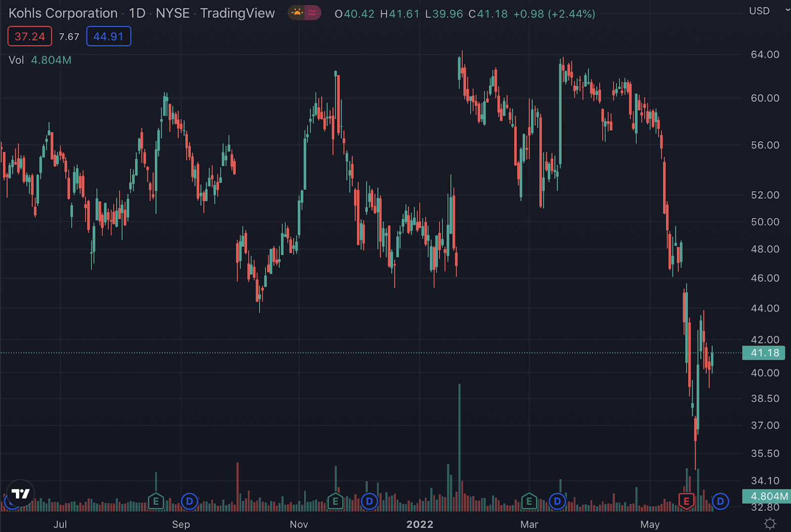Open the November earnings E marker

335,501
